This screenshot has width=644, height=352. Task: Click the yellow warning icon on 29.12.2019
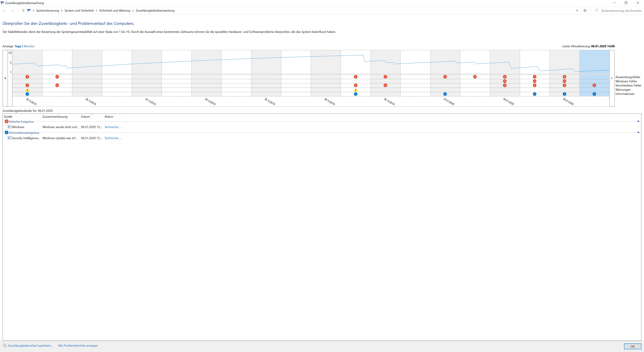click(356, 90)
